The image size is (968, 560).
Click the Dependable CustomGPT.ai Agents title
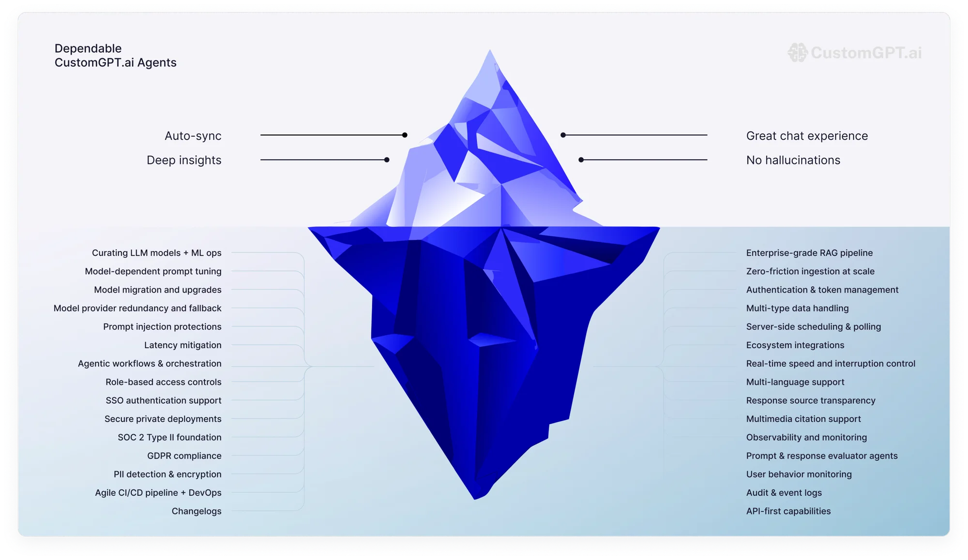pos(115,56)
